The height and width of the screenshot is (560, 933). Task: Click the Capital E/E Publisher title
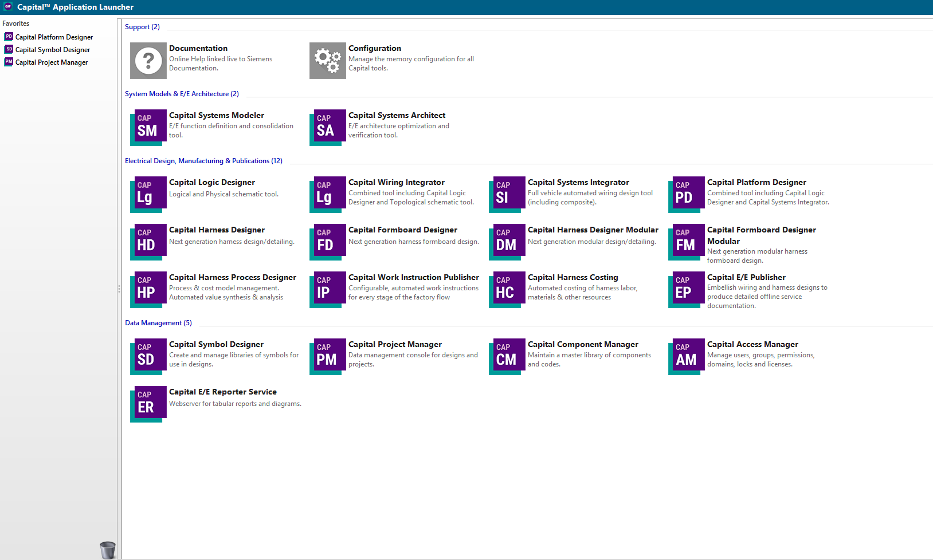[746, 277]
